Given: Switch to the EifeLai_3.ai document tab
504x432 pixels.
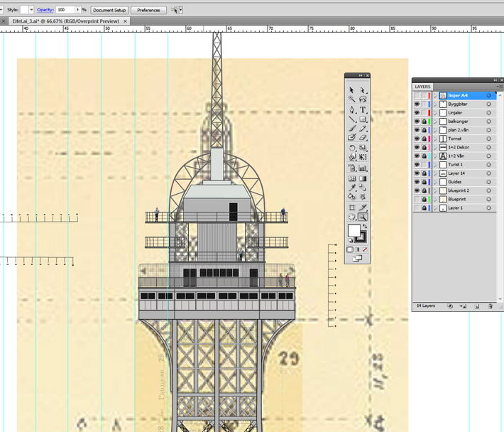Looking at the screenshot, I should point(64,21).
